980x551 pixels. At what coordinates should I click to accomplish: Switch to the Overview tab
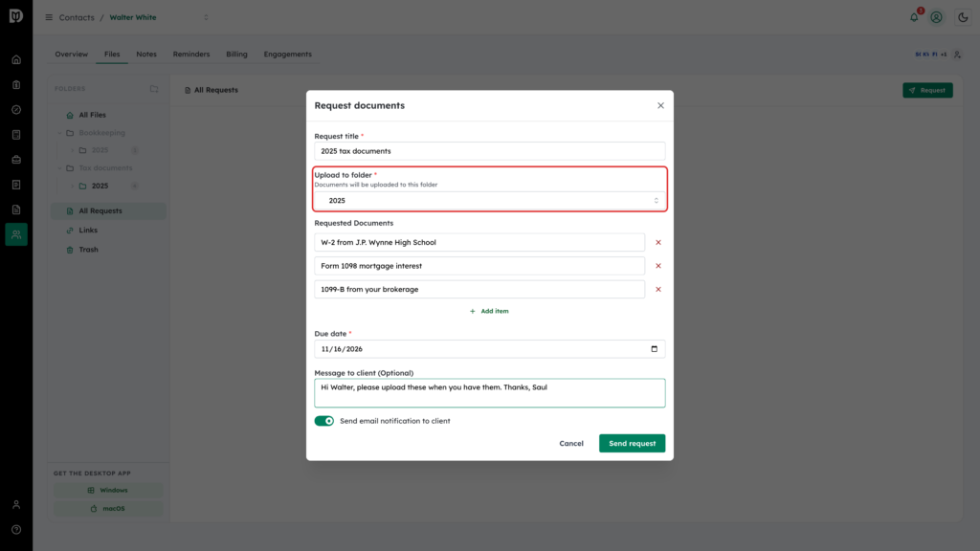click(x=71, y=55)
